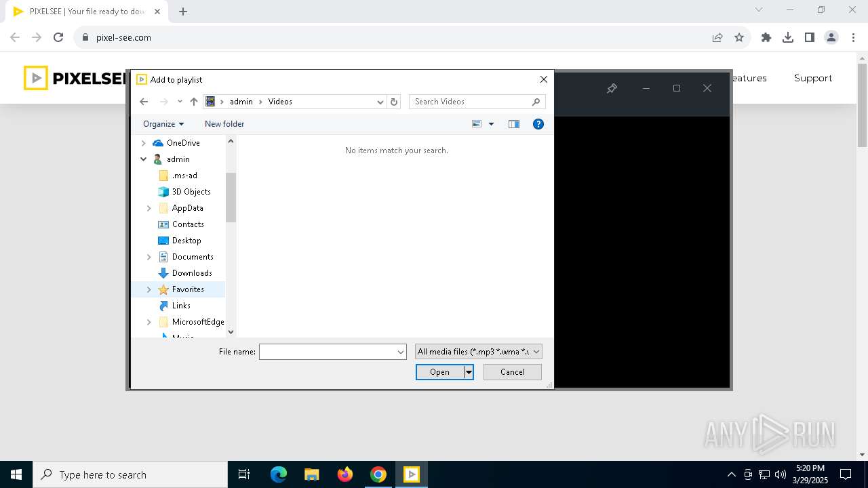This screenshot has height=488, width=868.
Task: Close the Add to playlist dialog
Action: click(543, 79)
